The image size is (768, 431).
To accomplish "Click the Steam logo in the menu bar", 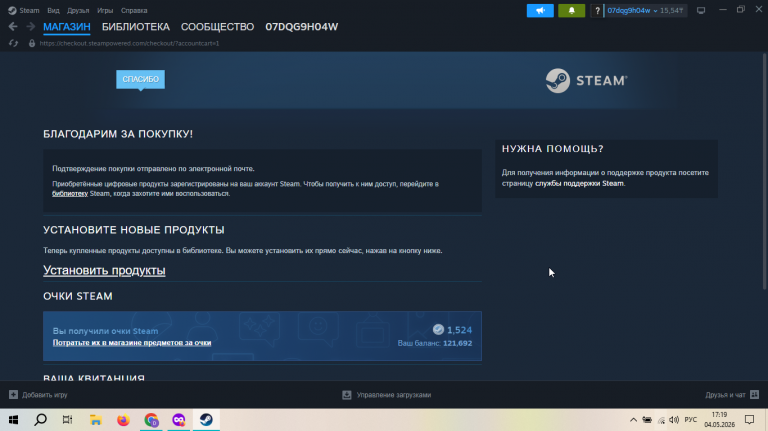I will (x=12, y=10).
